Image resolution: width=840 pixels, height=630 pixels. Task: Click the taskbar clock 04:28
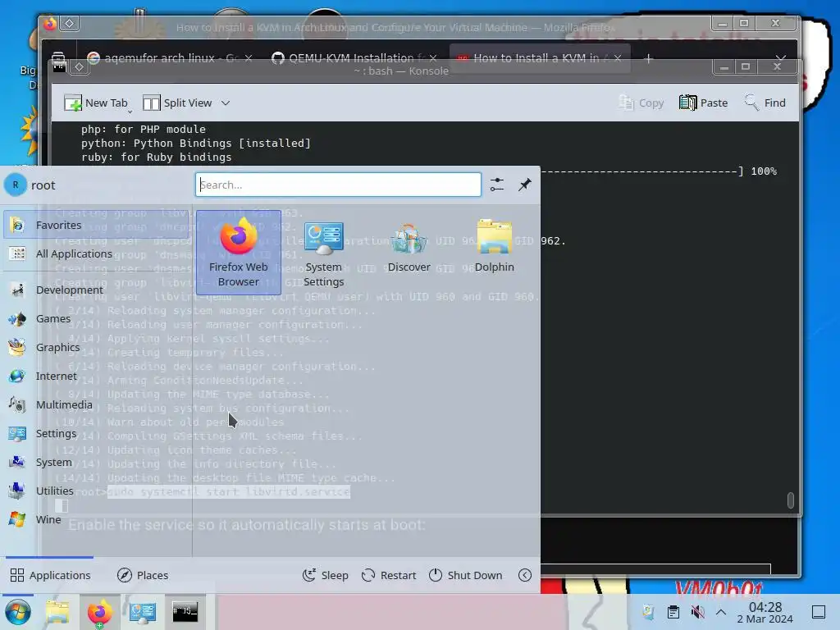[765, 612]
